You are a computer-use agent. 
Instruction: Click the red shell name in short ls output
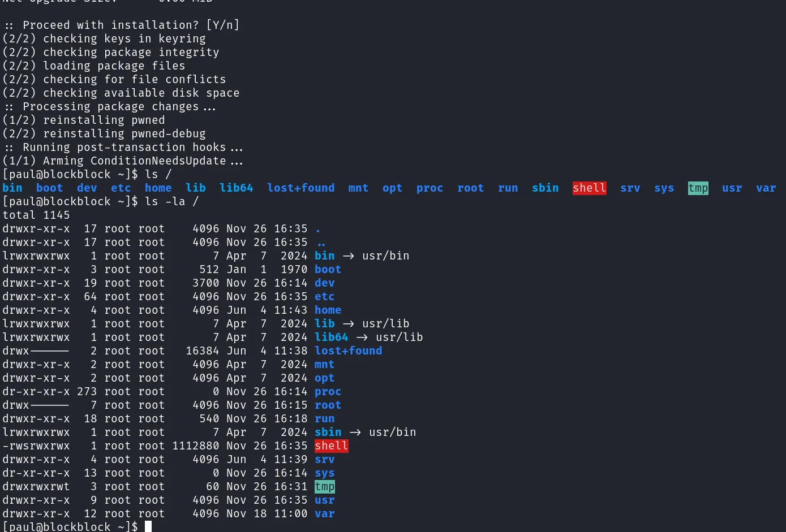tap(590, 188)
